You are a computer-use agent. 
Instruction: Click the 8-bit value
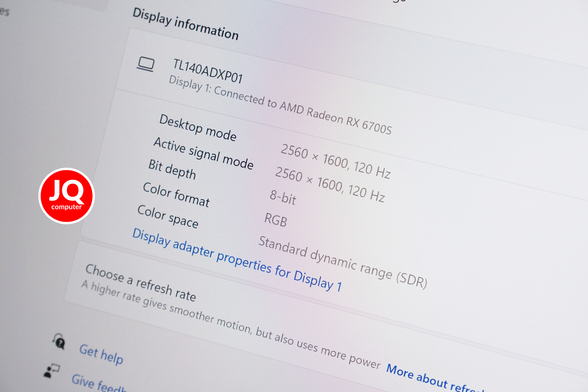(x=283, y=197)
